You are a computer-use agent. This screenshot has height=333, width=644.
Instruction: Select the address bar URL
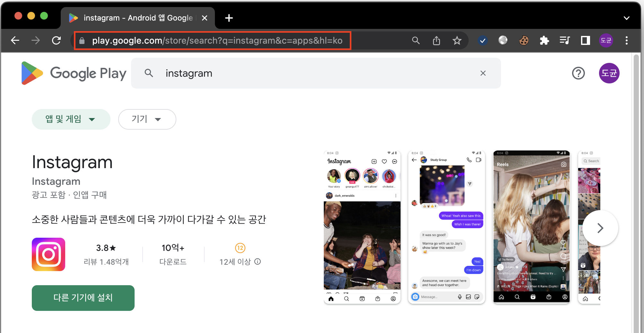click(x=217, y=40)
